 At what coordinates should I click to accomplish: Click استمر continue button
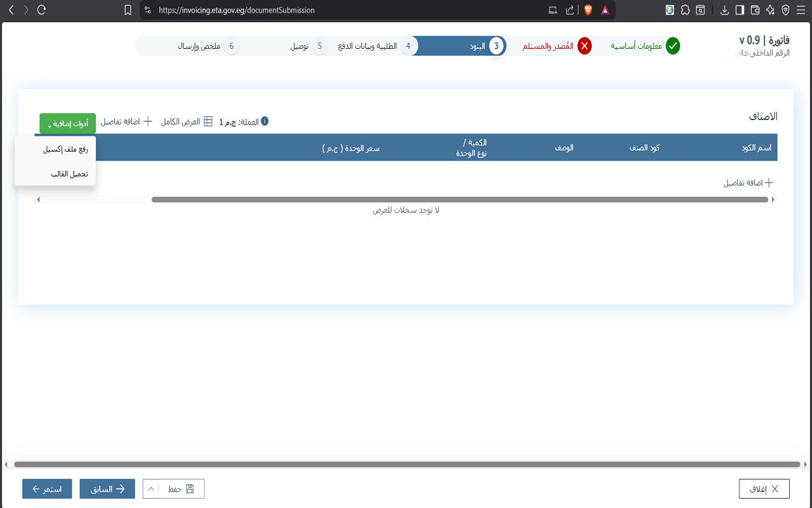coord(47,489)
